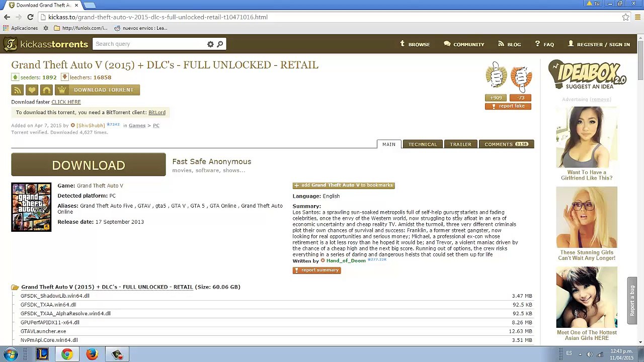Open League of Legends from taskbar

pos(42,354)
